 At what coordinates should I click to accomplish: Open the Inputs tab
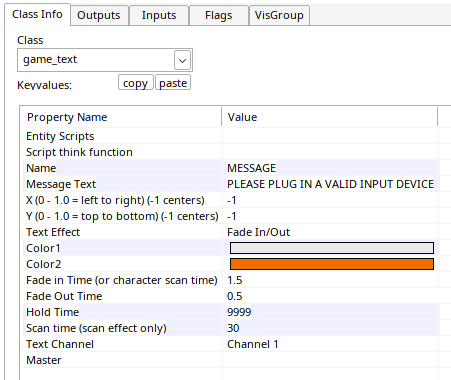pos(159,15)
